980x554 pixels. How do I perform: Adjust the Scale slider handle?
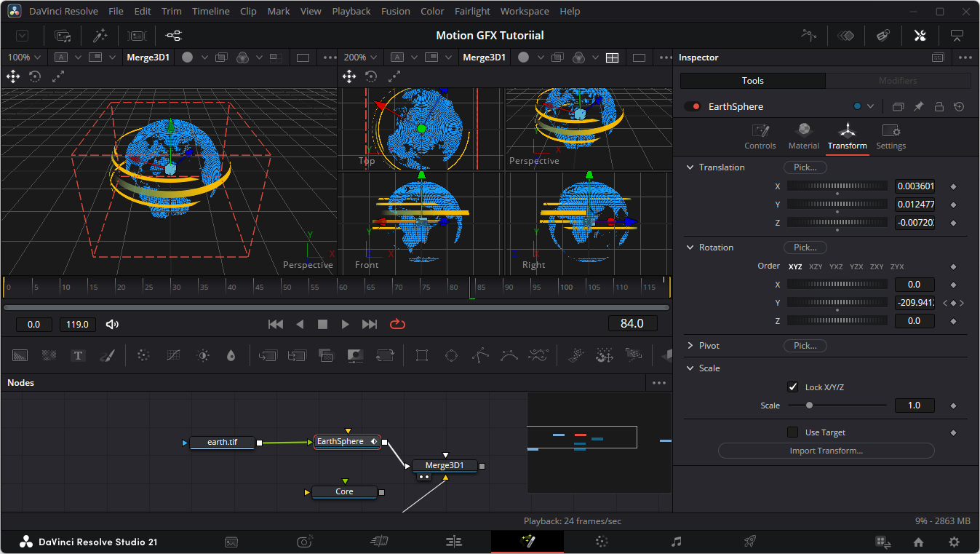[x=809, y=405]
